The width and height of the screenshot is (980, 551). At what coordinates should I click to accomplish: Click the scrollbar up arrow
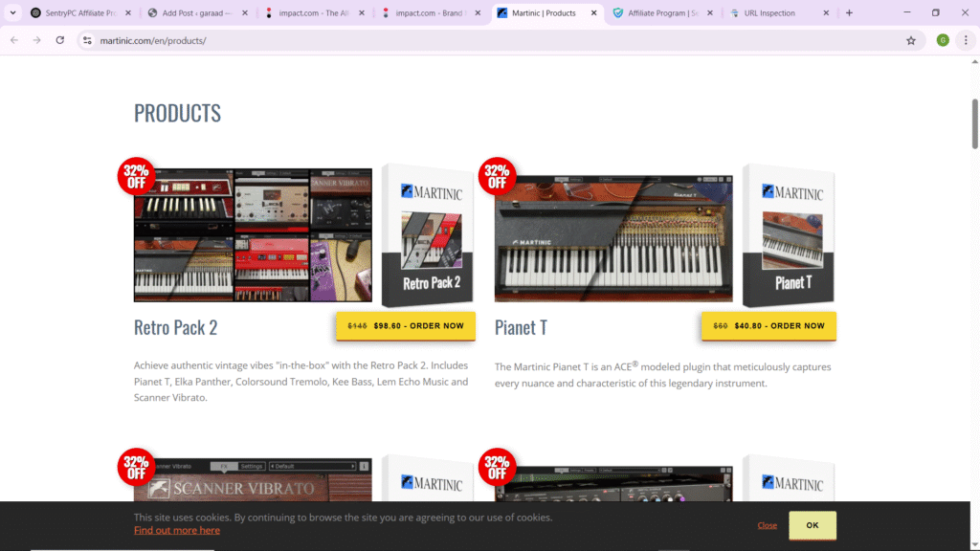pos(974,61)
